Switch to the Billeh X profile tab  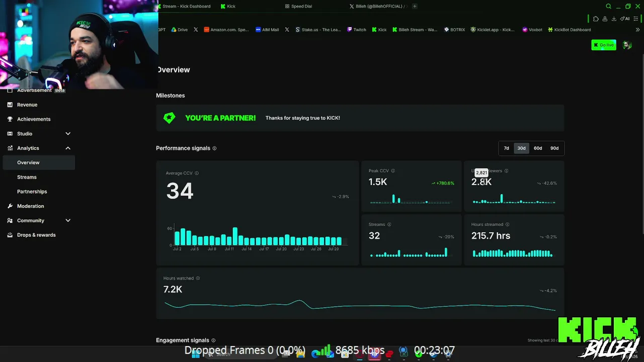point(377,6)
